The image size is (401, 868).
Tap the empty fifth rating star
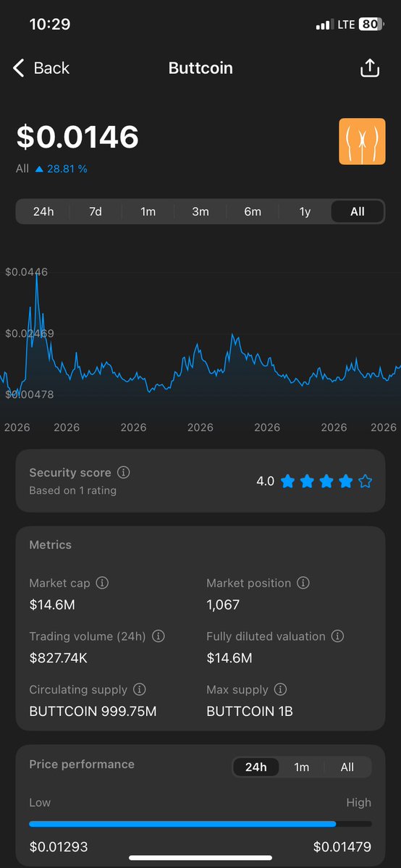click(x=365, y=481)
